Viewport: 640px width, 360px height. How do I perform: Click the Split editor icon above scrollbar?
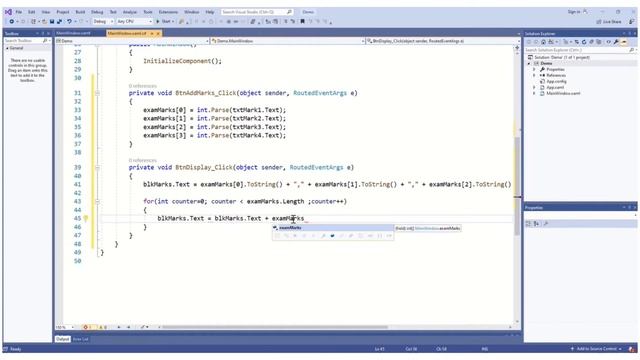517,48
